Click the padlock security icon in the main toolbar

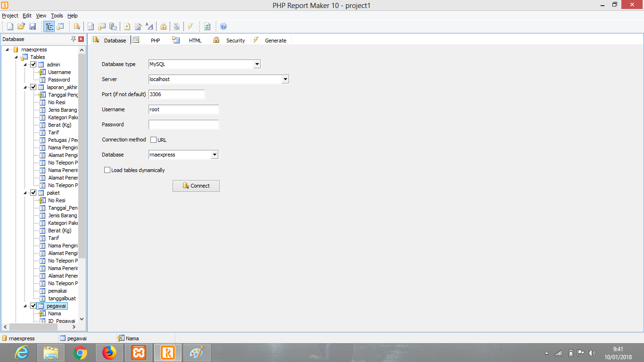tap(163, 26)
